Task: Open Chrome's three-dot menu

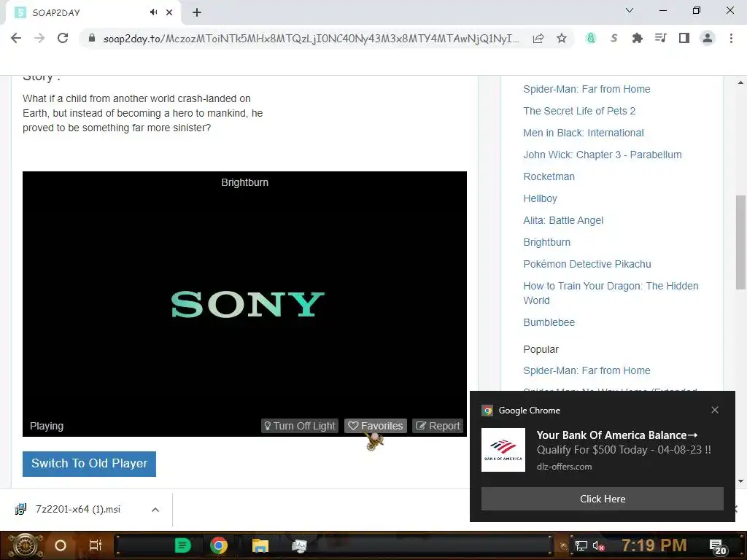Action: click(x=731, y=38)
